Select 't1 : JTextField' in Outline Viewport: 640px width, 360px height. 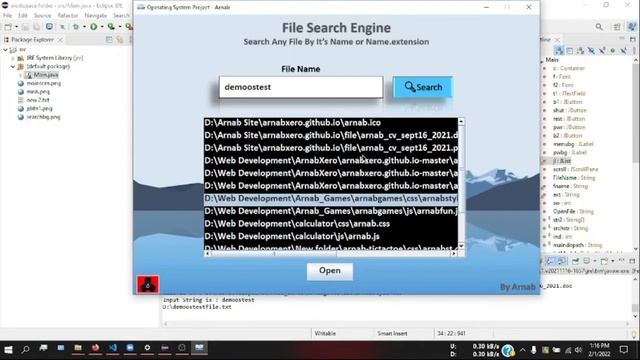point(569,93)
